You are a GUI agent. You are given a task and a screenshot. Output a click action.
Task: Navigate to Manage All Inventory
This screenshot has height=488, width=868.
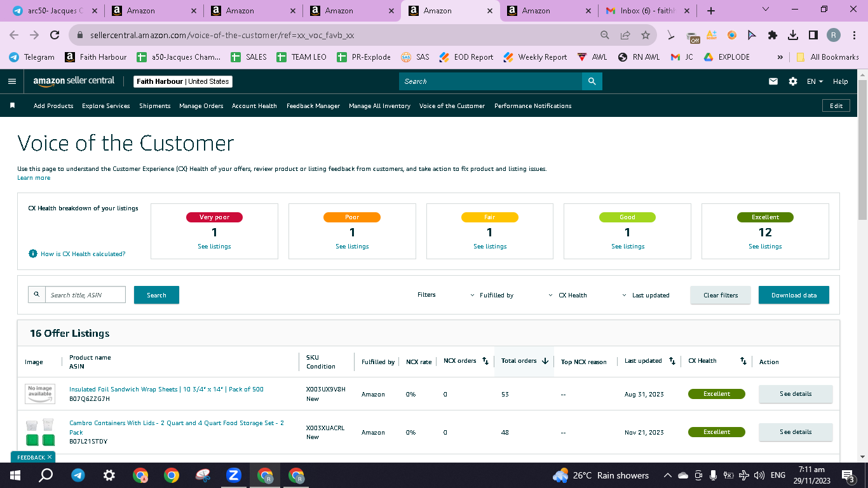click(379, 105)
